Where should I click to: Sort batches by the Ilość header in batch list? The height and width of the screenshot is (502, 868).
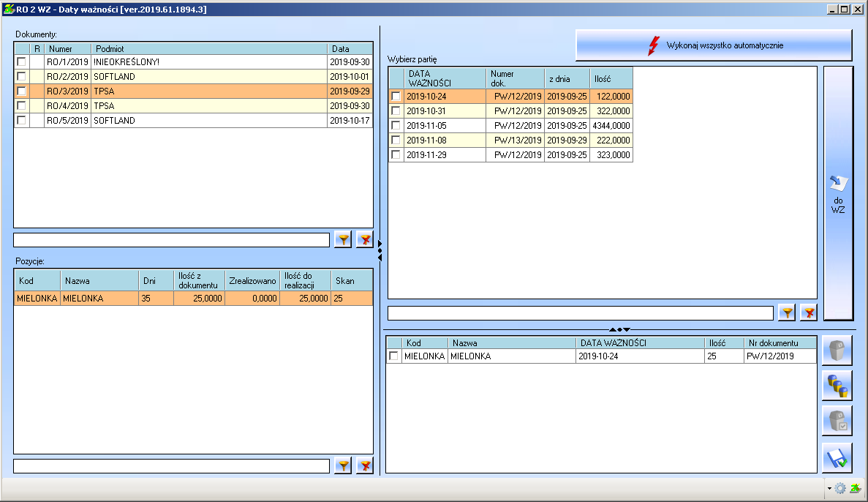[611, 78]
